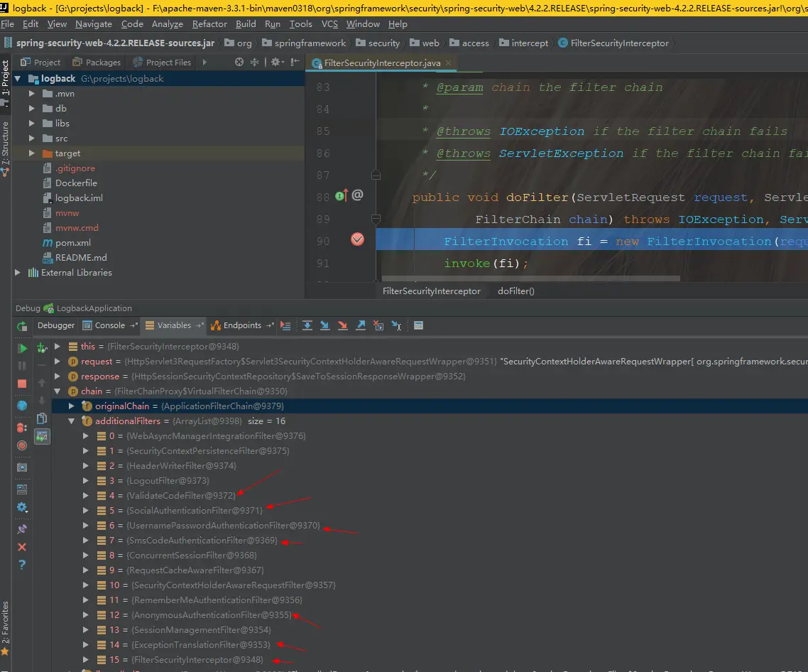Click the camera thread dump icon
The image size is (808, 672).
coord(22,467)
